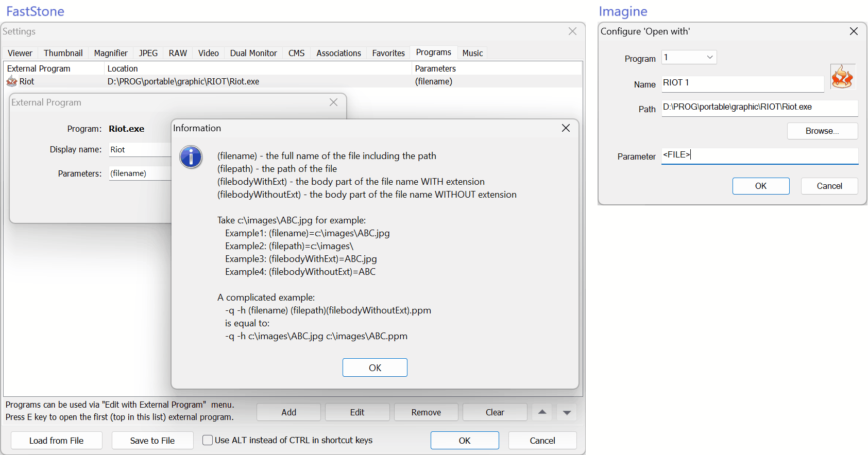The image size is (868, 455).
Task: Close the Information dialog
Action: pos(566,128)
